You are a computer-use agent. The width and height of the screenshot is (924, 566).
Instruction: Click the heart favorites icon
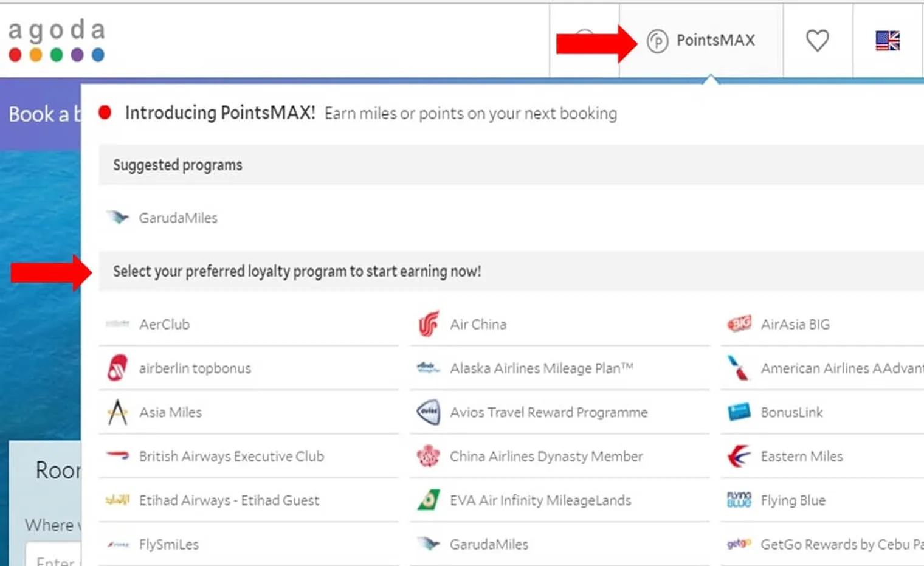817,41
